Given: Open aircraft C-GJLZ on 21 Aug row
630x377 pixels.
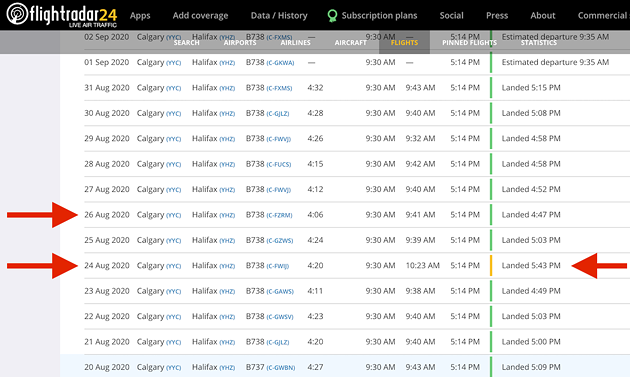Looking at the screenshot, I should [x=278, y=342].
